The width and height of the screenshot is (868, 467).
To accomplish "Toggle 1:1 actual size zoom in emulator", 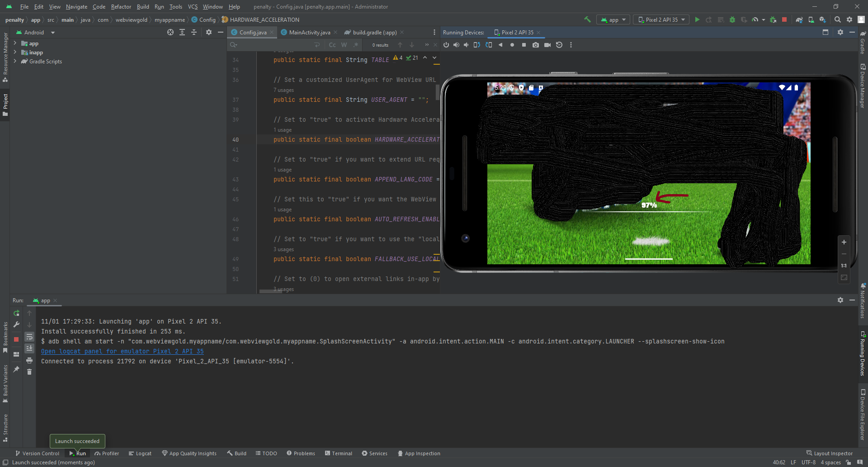I will (x=844, y=266).
